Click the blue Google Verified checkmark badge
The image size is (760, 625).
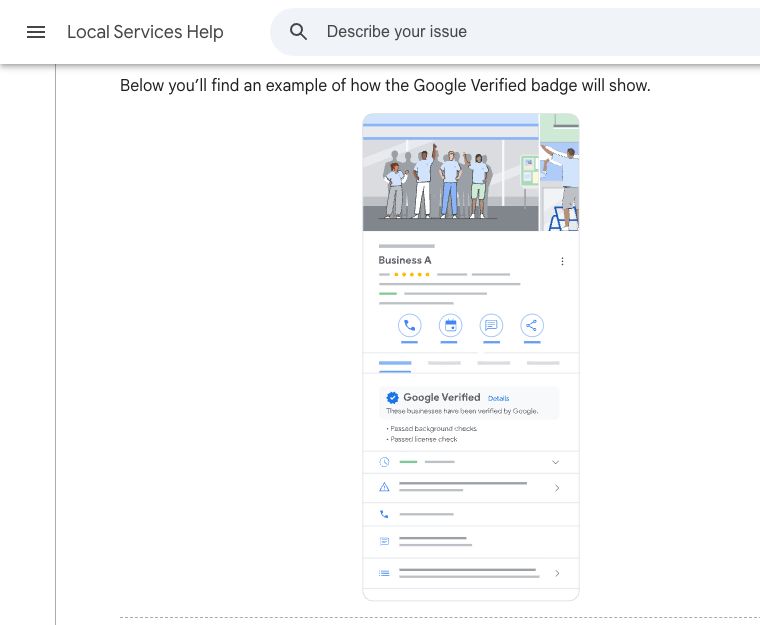393,398
